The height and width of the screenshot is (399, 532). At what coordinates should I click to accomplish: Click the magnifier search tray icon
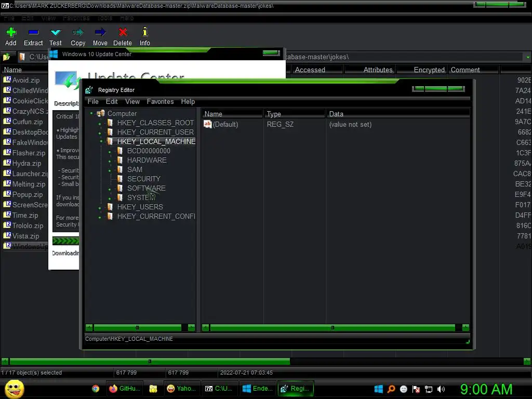pyautogui.click(x=391, y=389)
